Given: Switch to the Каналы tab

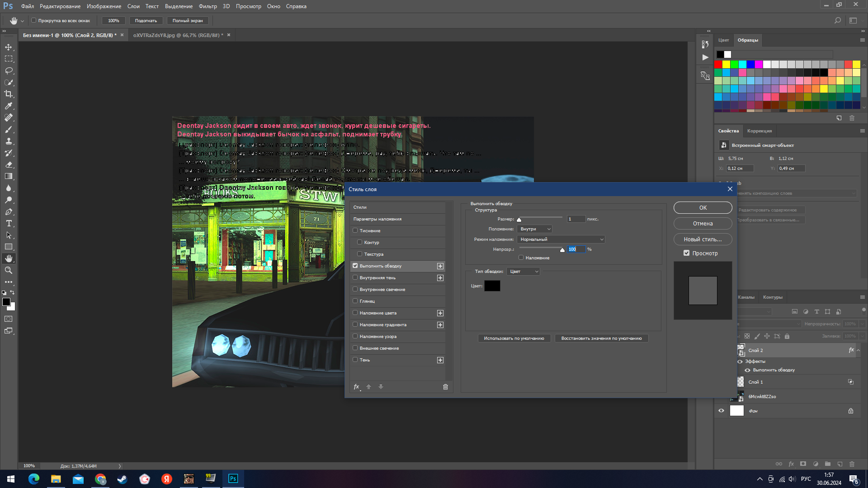Looking at the screenshot, I should point(746,297).
